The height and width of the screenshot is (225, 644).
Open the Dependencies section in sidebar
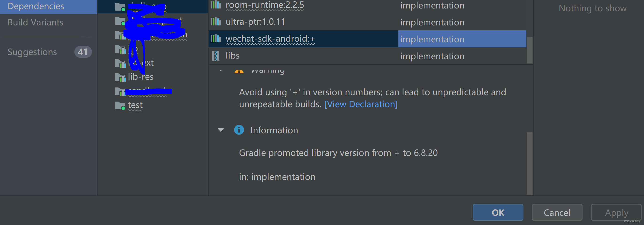point(48,6)
